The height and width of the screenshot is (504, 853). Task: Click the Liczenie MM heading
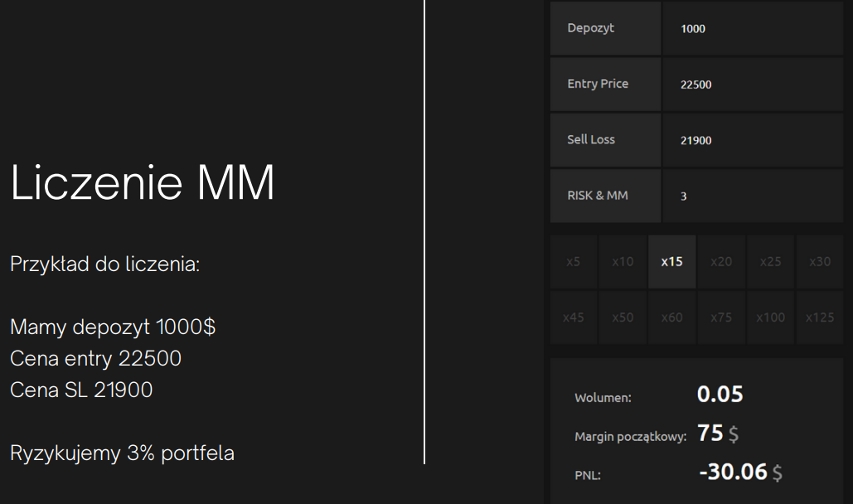coord(143,184)
